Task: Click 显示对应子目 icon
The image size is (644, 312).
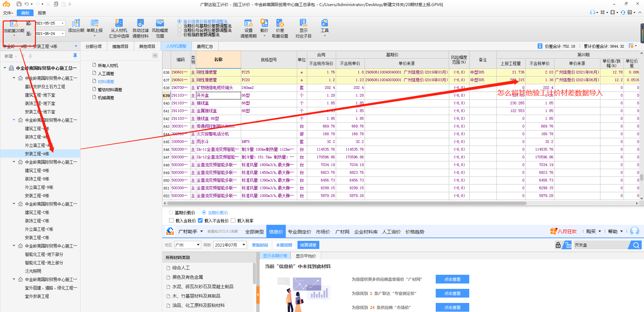Action: pos(303,23)
